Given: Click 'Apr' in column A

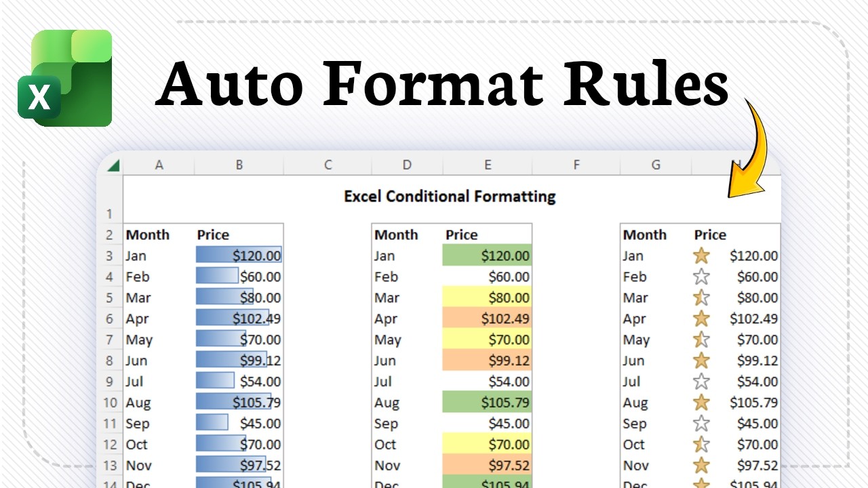Looking at the screenshot, I should 137,319.
